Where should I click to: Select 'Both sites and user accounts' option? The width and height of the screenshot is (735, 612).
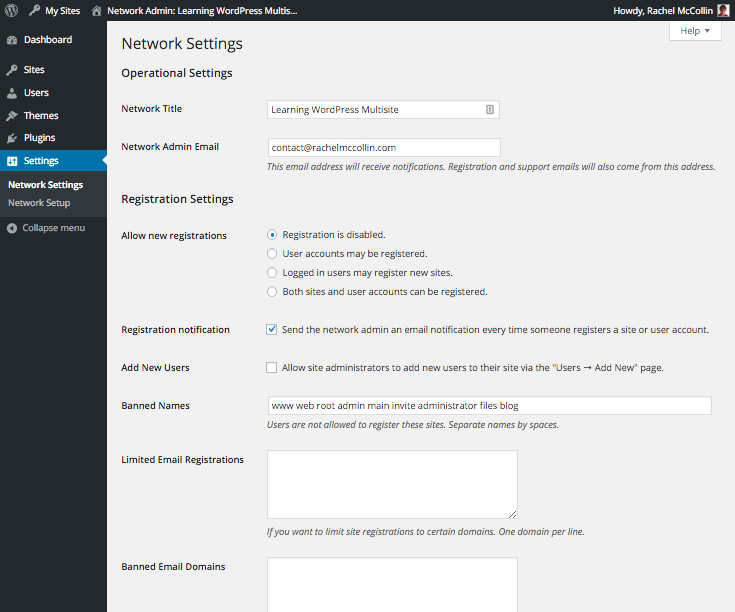click(x=272, y=292)
